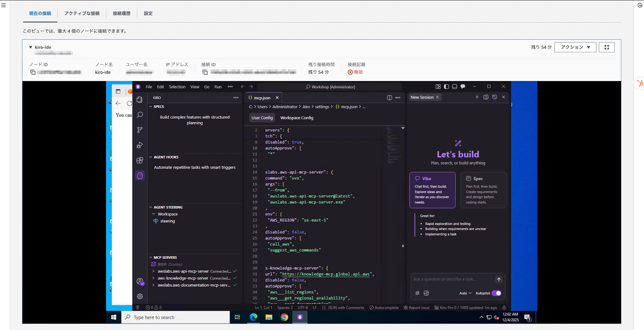Expand the awslabs.aws-api-mcp-server entry
This screenshot has width=644, height=330.
[153, 271]
